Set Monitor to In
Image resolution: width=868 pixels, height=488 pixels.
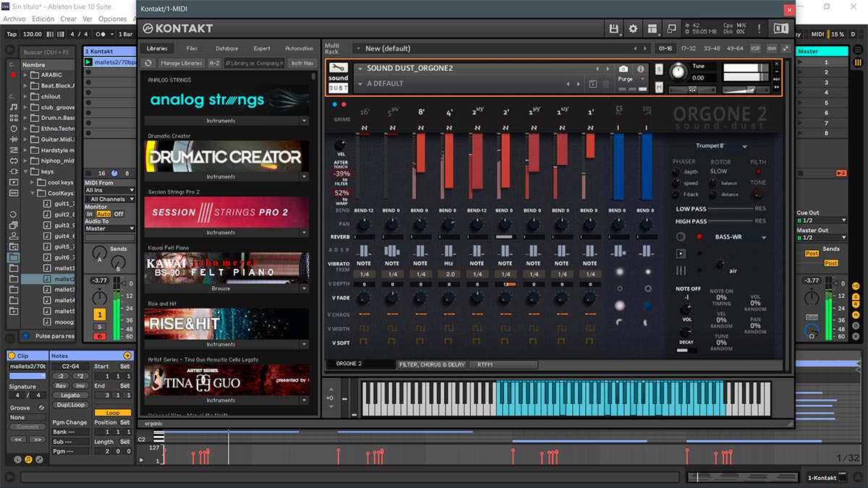[x=90, y=214]
